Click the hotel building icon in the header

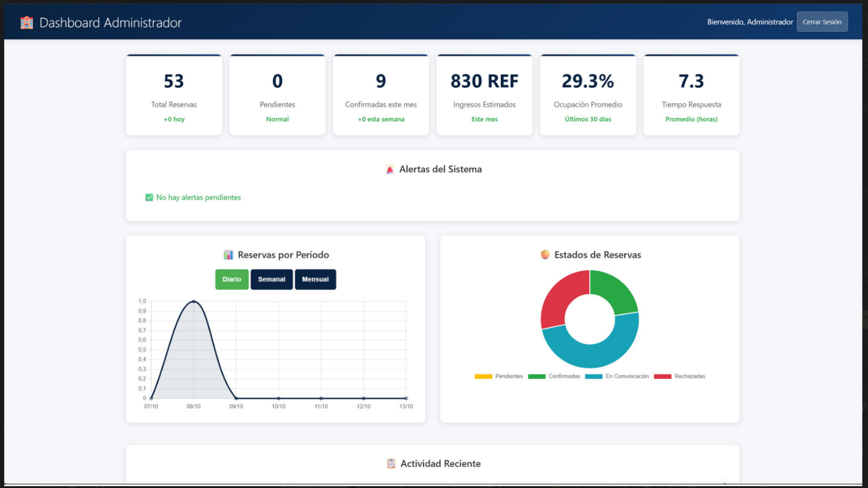pyautogui.click(x=26, y=21)
